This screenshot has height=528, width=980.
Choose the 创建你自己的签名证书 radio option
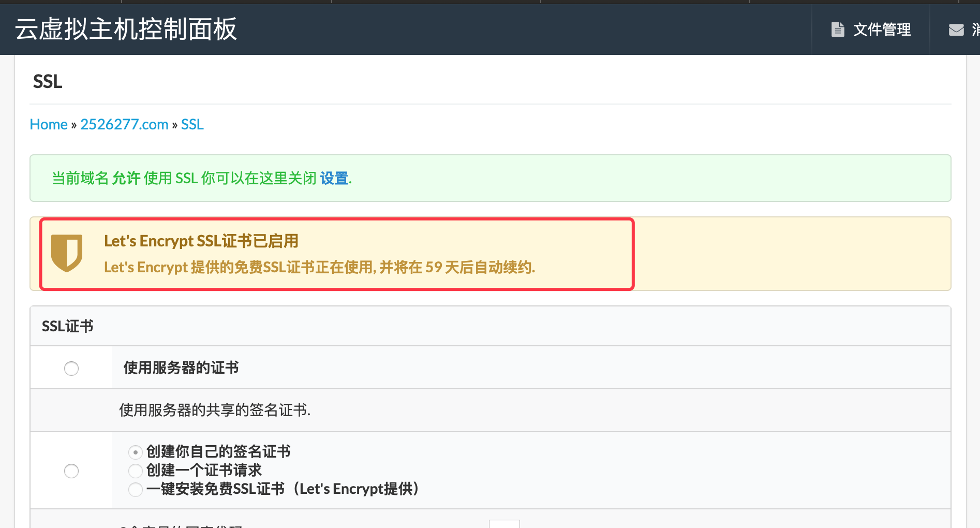pyautogui.click(x=135, y=452)
